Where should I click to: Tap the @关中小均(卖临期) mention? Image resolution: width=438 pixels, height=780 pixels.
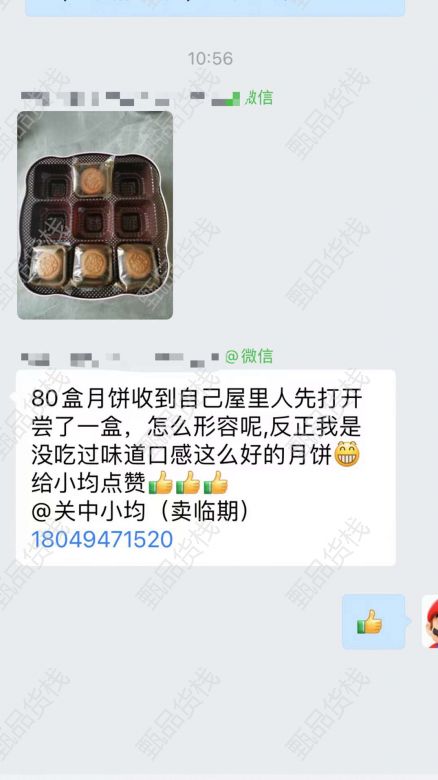click(x=140, y=512)
